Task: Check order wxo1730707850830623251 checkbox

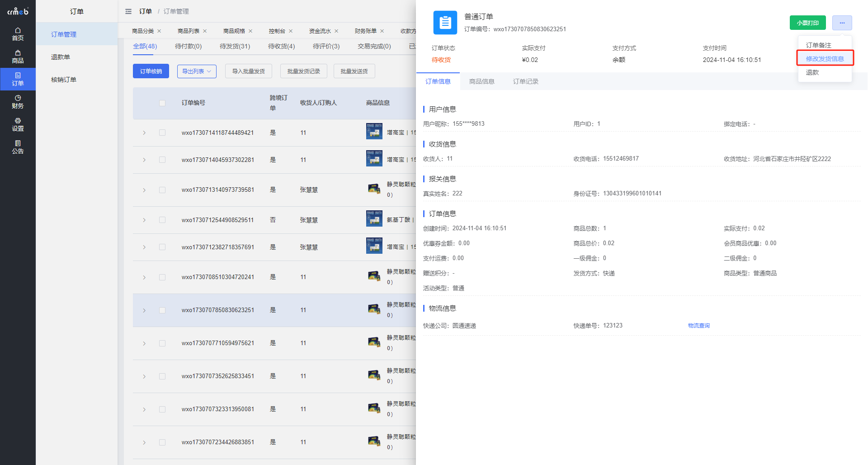Action: pyautogui.click(x=162, y=310)
